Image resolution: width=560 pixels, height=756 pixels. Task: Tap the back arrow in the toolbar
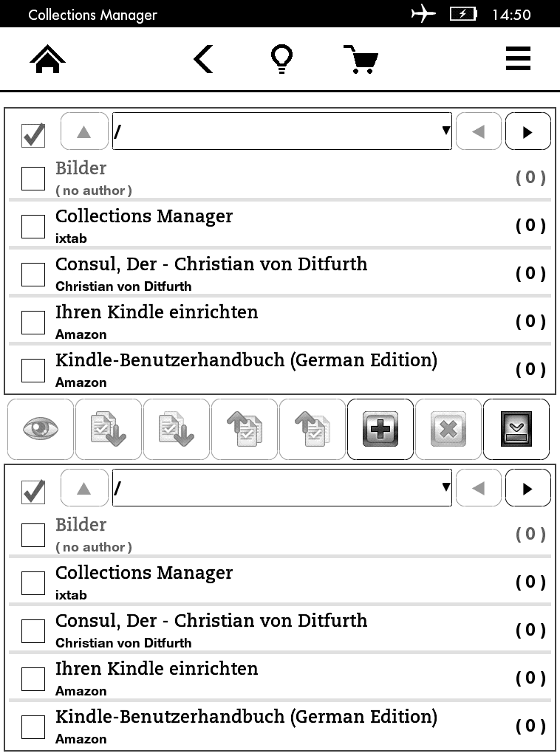203,59
